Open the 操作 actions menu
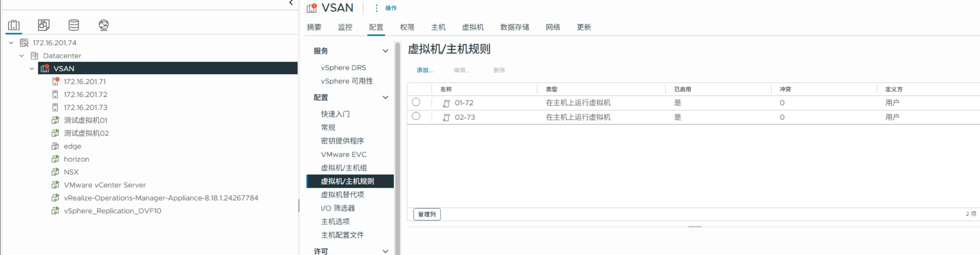 coord(391,8)
